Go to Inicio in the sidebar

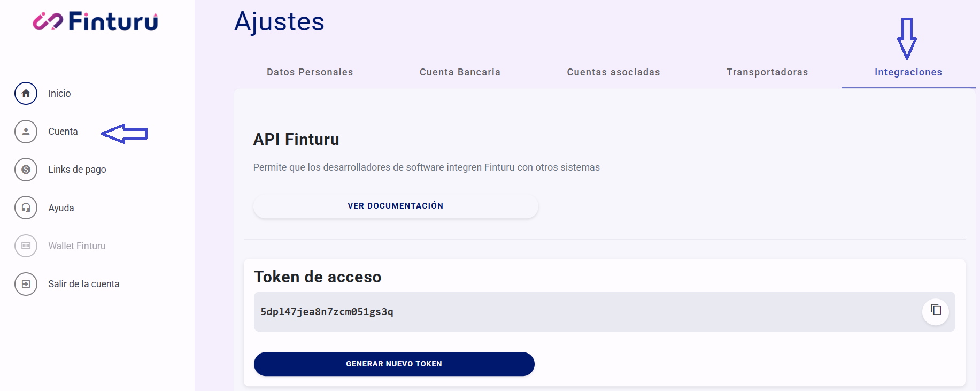59,94
